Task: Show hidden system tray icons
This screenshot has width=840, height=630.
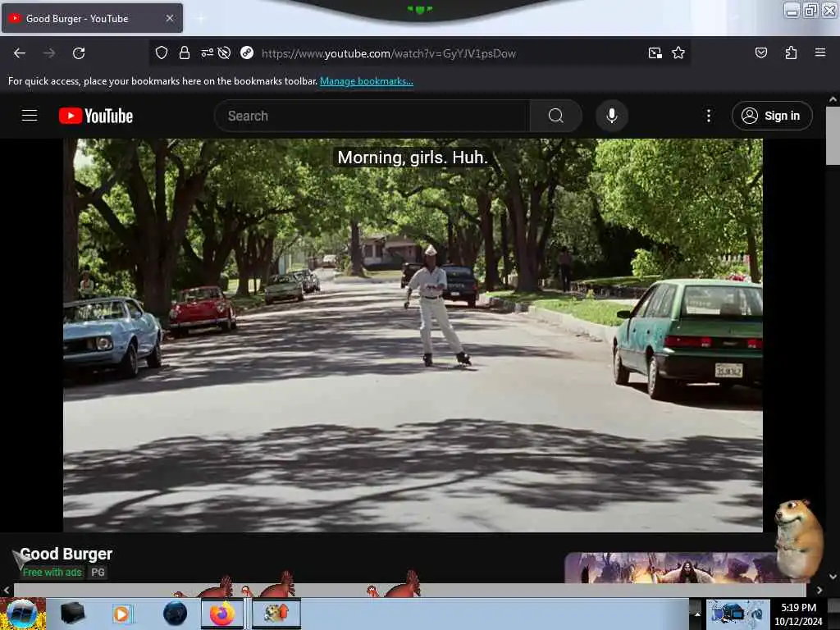Action: (697, 614)
